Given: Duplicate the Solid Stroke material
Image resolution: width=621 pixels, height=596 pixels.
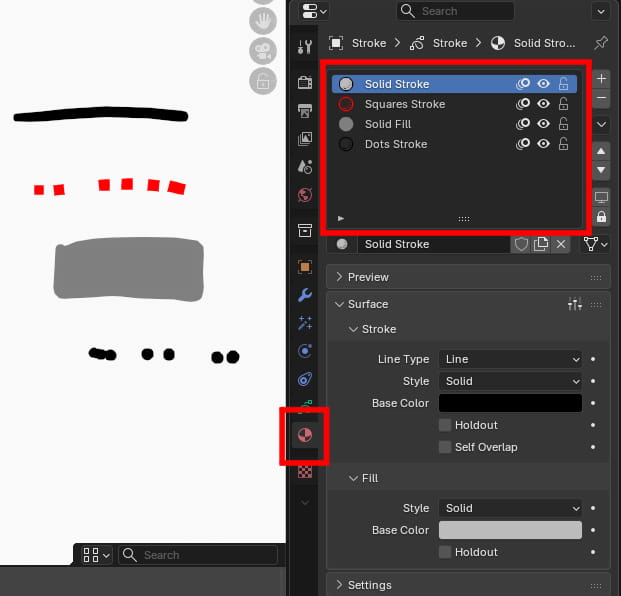Looking at the screenshot, I should point(541,244).
